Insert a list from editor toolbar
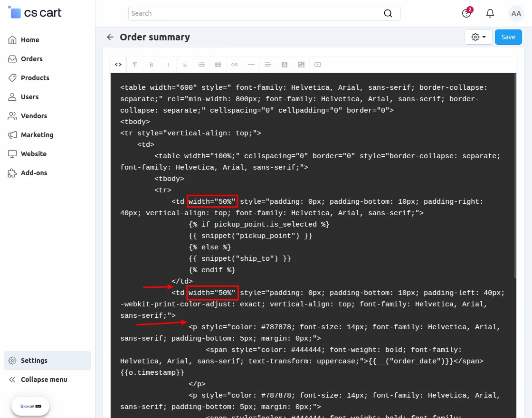This screenshot has height=418, width=532. tap(201, 65)
